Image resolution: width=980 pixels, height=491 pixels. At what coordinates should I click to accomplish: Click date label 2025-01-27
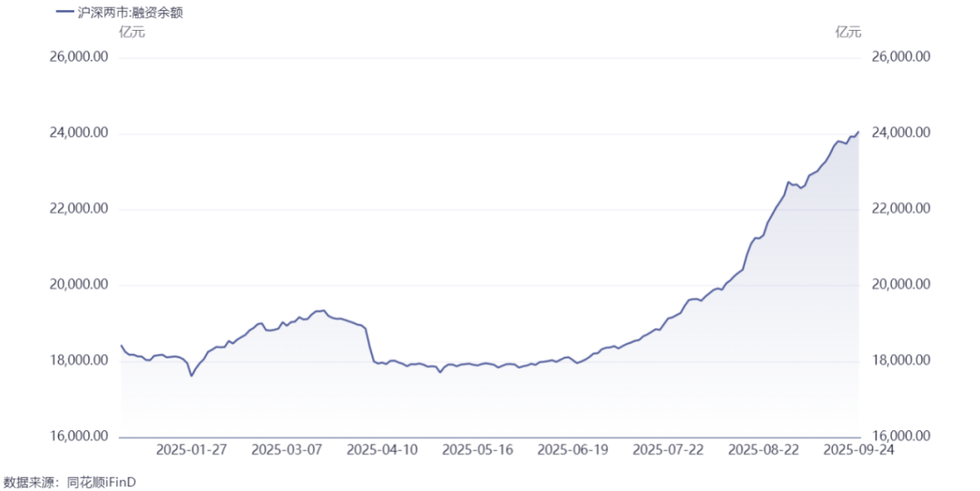pyautogui.click(x=191, y=450)
